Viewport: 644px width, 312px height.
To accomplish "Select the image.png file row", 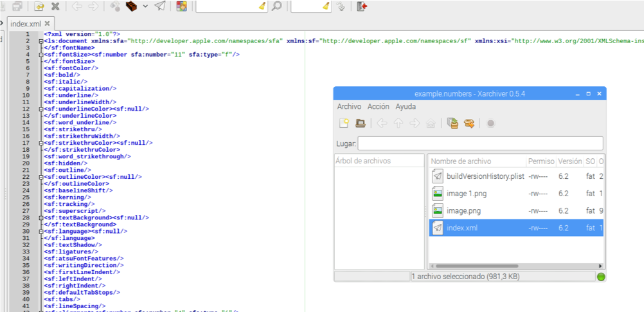I will 516,211.
